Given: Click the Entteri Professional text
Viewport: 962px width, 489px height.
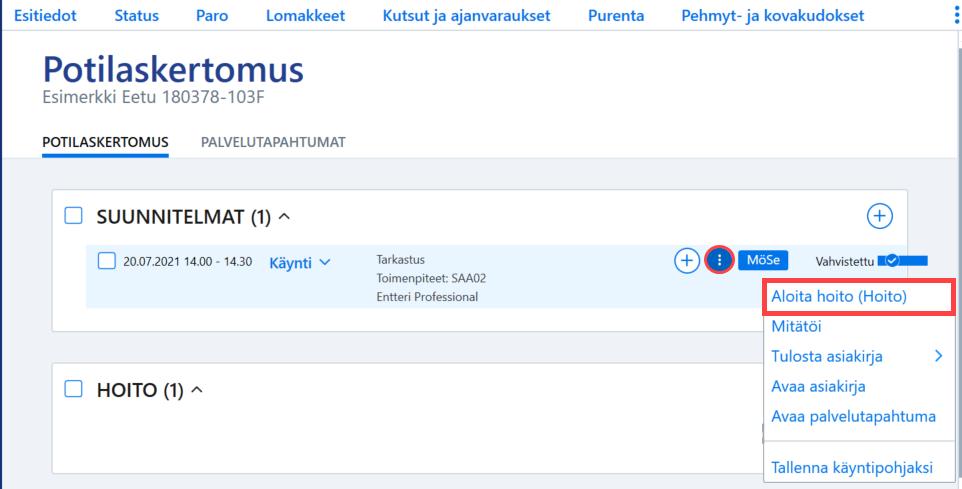Looking at the screenshot, I should 427,297.
